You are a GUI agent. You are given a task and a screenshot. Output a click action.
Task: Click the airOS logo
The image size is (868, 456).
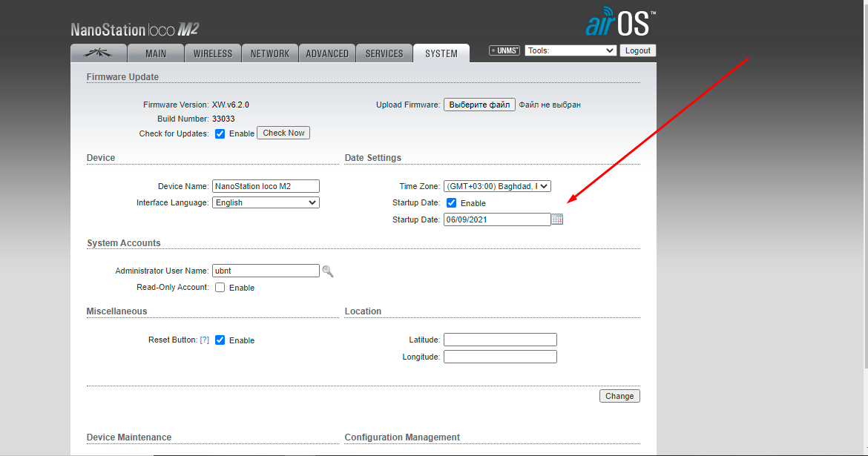click(619, 24)
